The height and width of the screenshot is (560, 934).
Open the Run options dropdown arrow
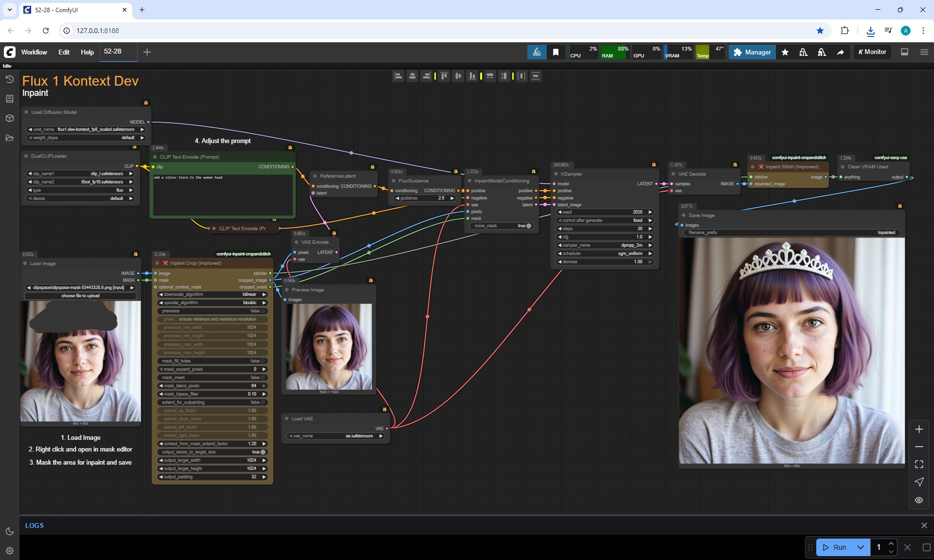[x=861, y=547]
